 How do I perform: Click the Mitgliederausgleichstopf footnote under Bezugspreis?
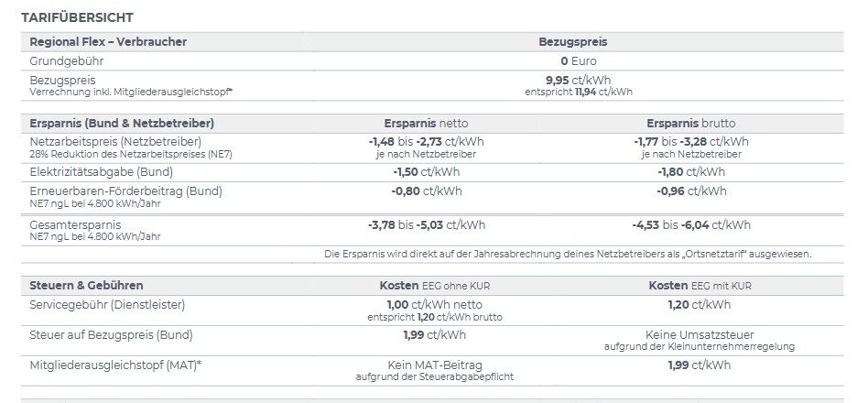(131, 92)
